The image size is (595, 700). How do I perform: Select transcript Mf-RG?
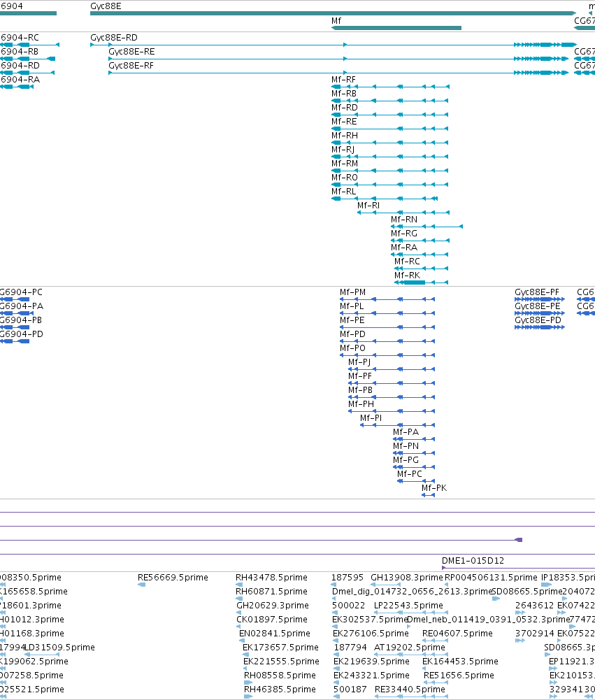click(404, 234)
